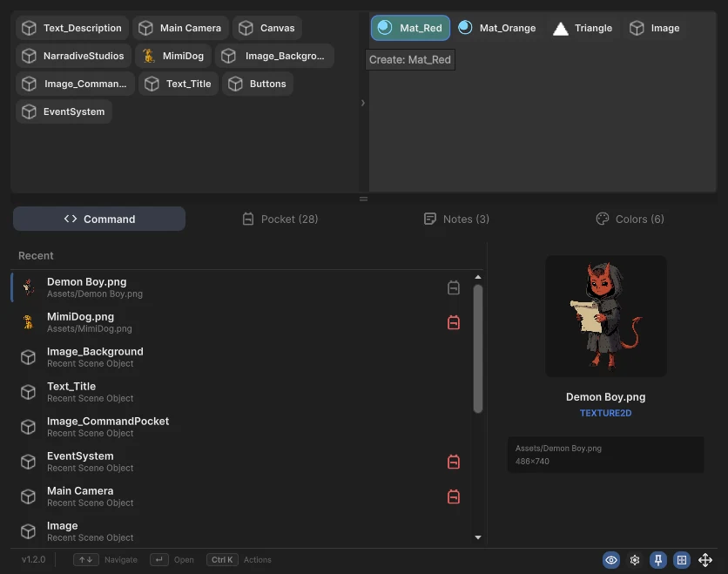
Task: Select the Main Camera chip
Action: (180, 28)
